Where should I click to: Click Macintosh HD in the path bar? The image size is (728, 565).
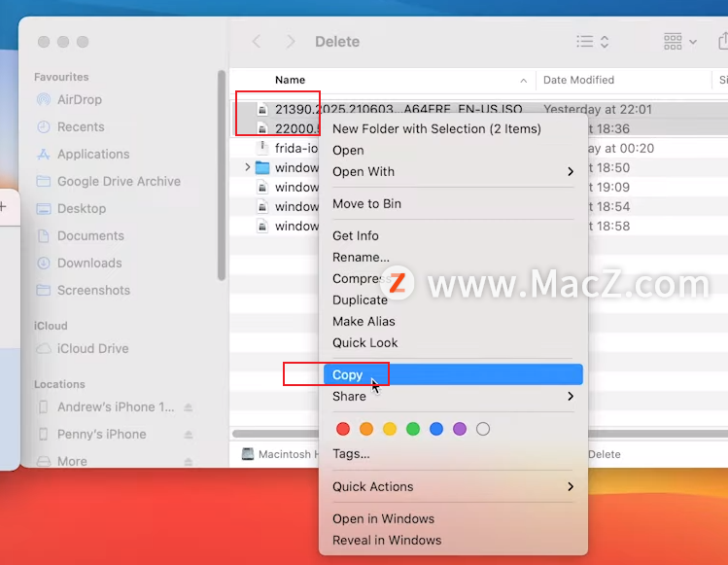(x=280, y=454)
